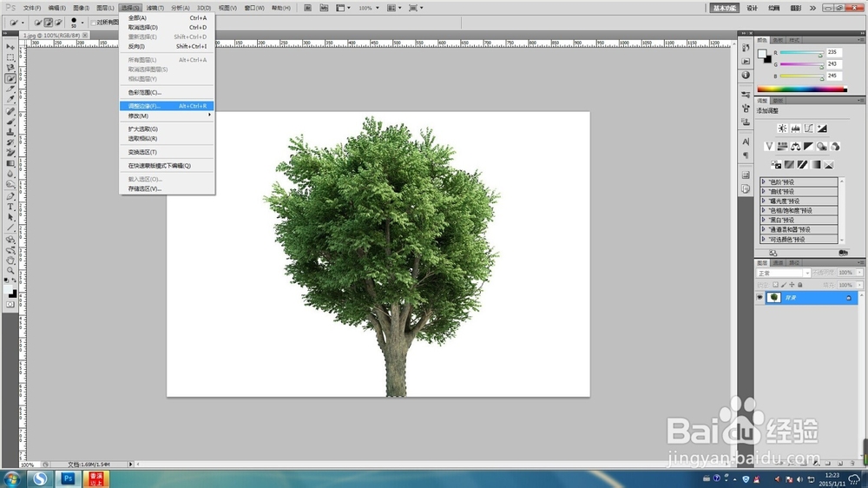Open the layer blend mode 正常 dropdown
Viewport: 868px width, 488px height.
click(782, 273)
